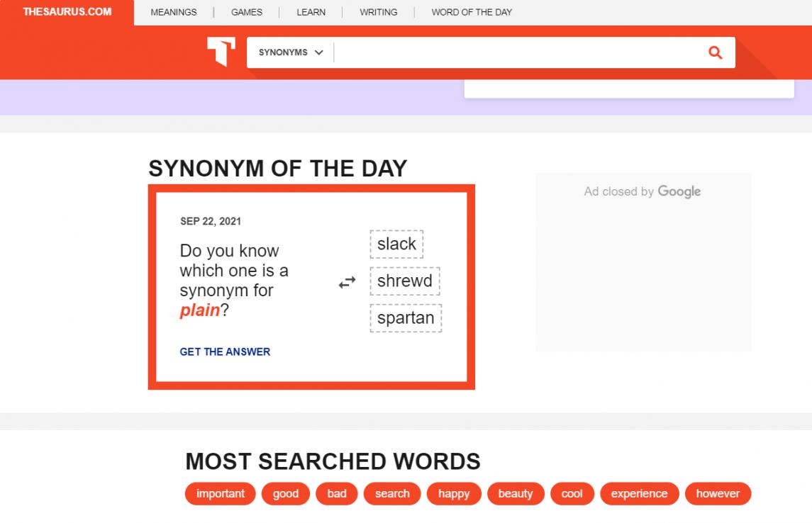812x523 pixels.
Task: Switch to the THESAURUS.COM tab
Action: point(67,11)
